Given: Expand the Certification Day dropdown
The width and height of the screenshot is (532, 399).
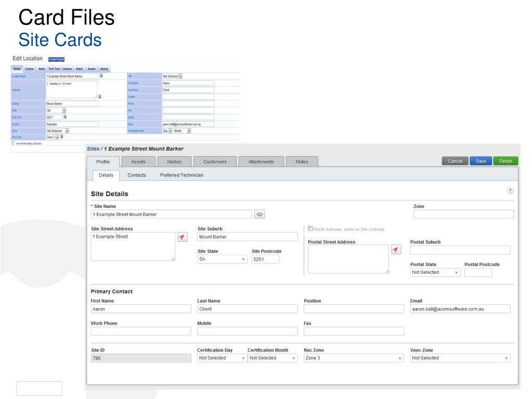Looking at the screenshot, I should [x=222, y=358].
